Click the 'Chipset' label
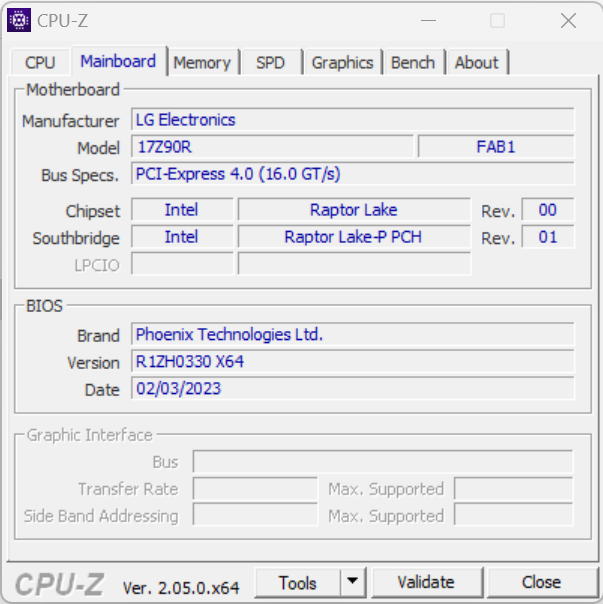The image size is (603, 604). coord(93,211)
